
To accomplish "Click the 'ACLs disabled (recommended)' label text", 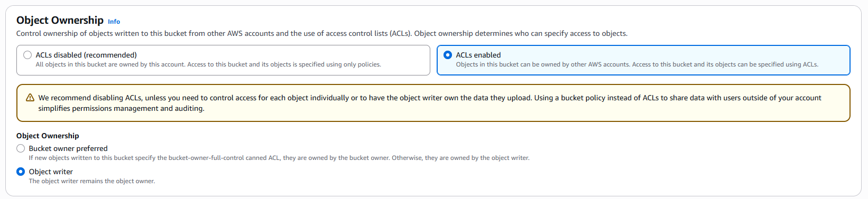I will pos(86,55).
